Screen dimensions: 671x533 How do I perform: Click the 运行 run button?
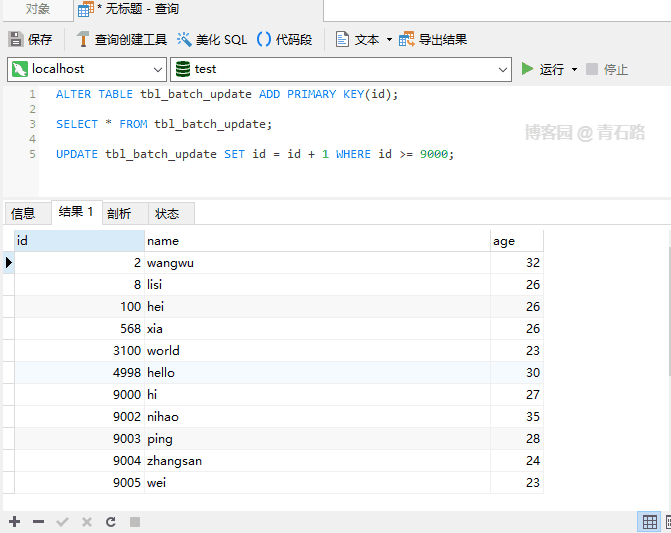pos(542,69)
